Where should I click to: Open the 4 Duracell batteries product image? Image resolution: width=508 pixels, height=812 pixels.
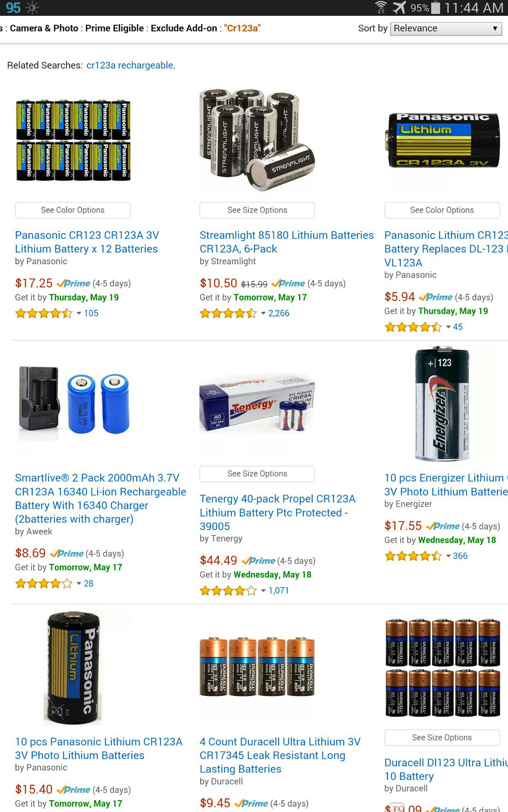(x=257, y=667)
